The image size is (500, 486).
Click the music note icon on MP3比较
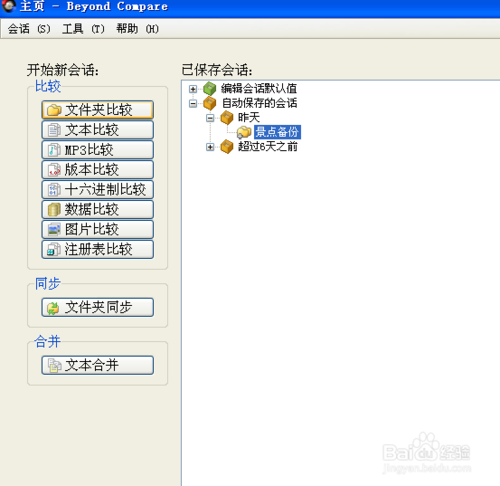(54, 150)
